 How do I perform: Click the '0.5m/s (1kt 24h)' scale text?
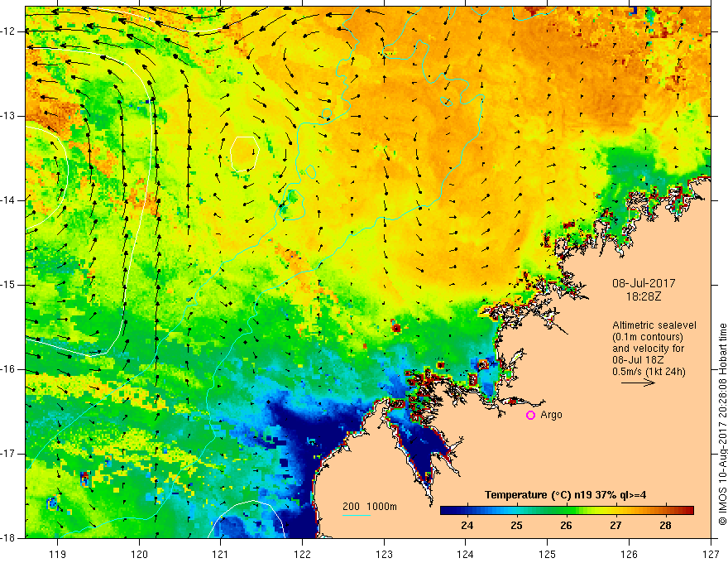(x=649, y=372)
